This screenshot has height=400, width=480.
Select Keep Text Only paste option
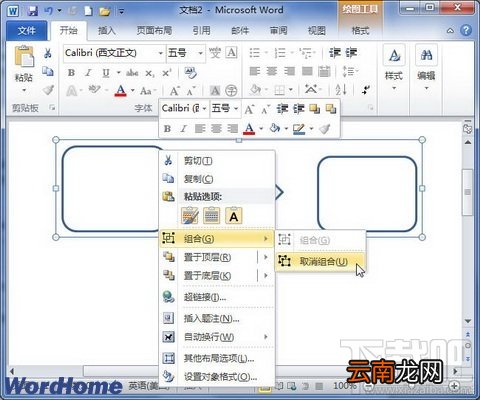234,215
